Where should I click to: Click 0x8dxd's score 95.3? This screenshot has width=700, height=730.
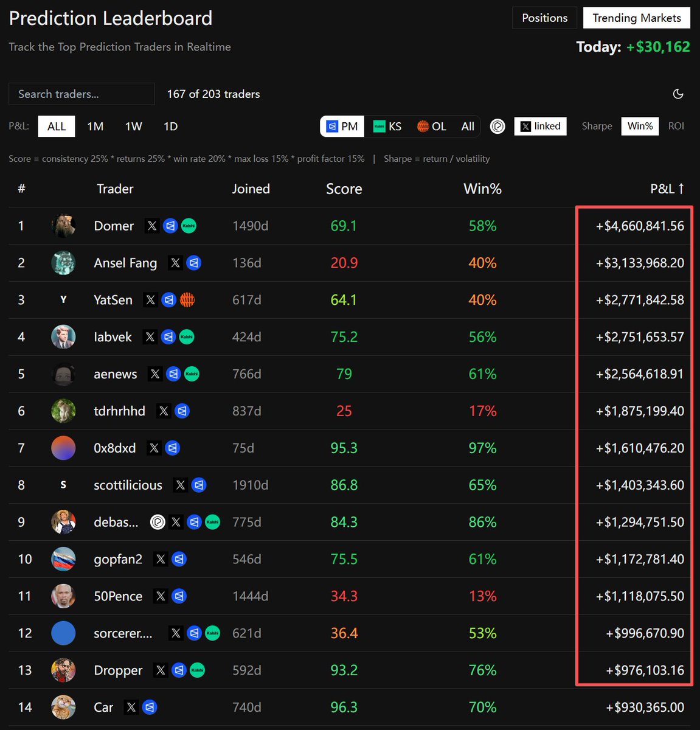click(344, 448)
